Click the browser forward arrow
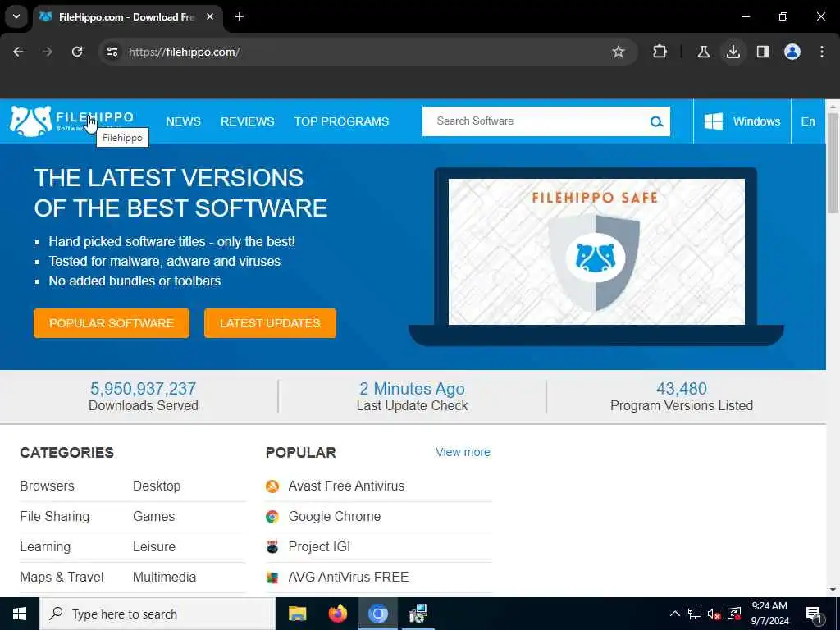Image resolution: width=840 pixels, height=630 pixels. point(48,52)
